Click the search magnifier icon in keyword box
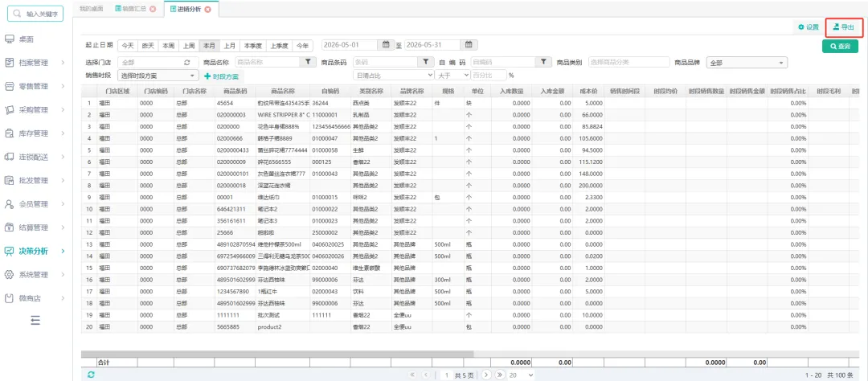 18,14
